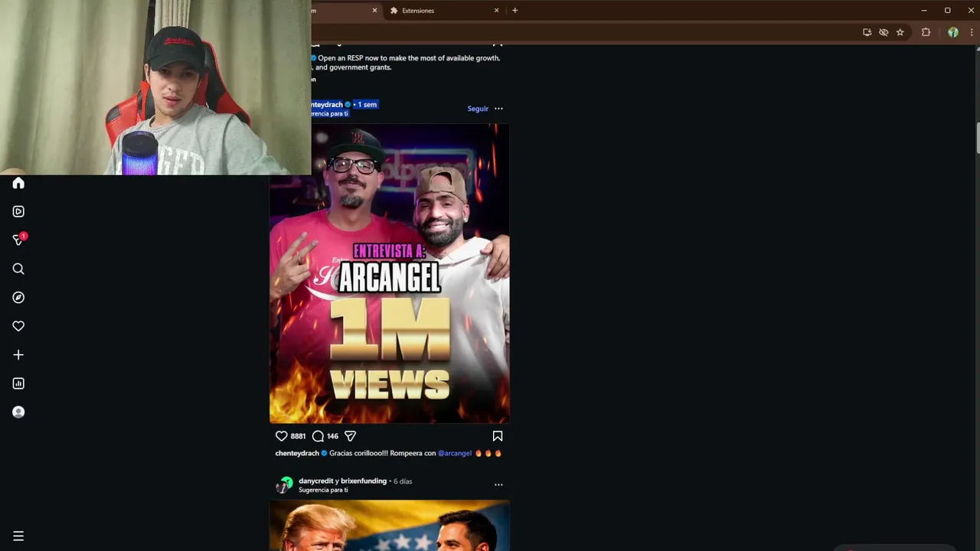Open the Search magnifier in sidebar
Image resolution: width=980 pixels, height=551 pixels.
click(18, 269)
